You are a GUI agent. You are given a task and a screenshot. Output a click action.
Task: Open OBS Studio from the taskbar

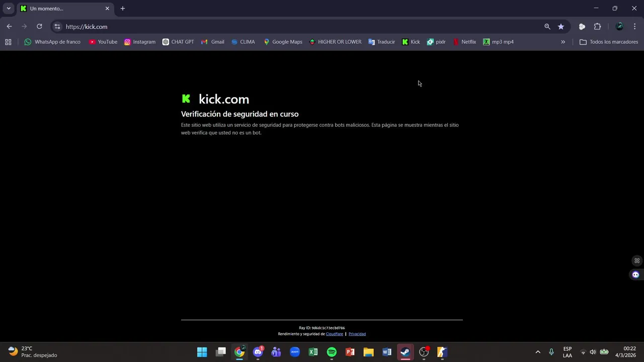[424, 352]
